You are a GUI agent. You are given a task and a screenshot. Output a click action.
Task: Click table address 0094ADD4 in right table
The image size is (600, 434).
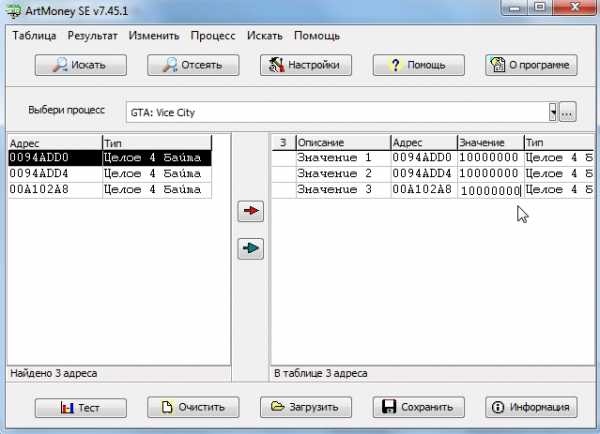pos(424,174)
